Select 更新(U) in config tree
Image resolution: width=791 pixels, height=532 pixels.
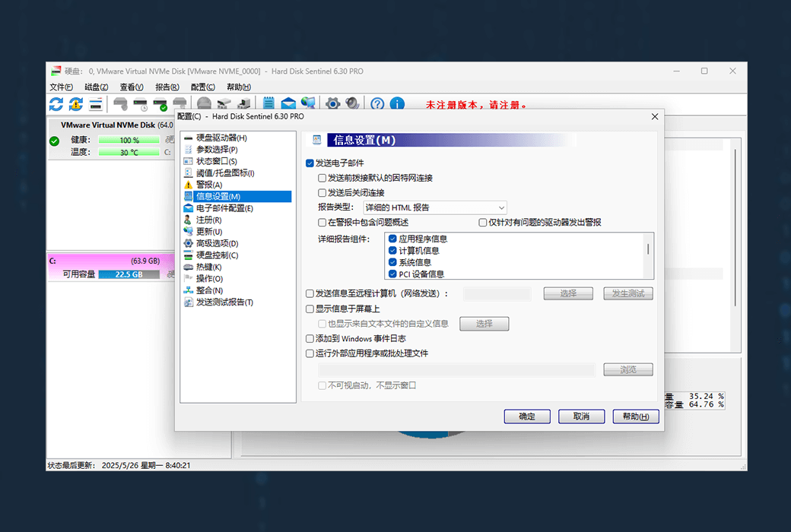coord(209,232)
